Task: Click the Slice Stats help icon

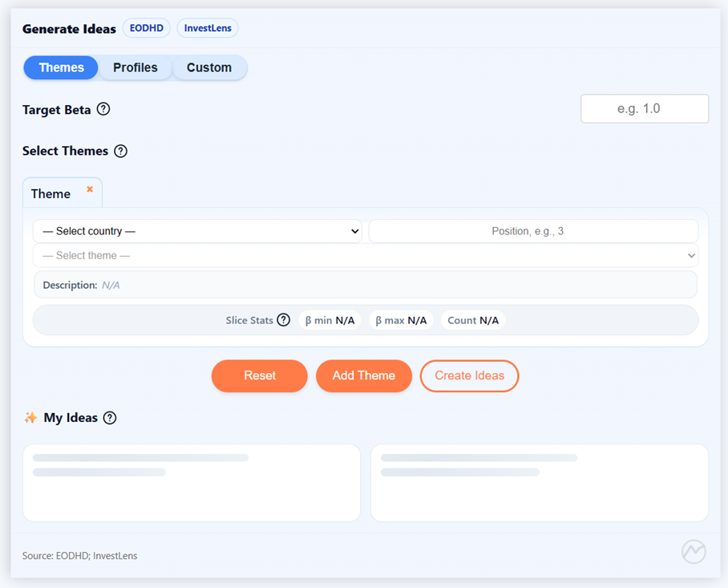Action: coord(283,320)
